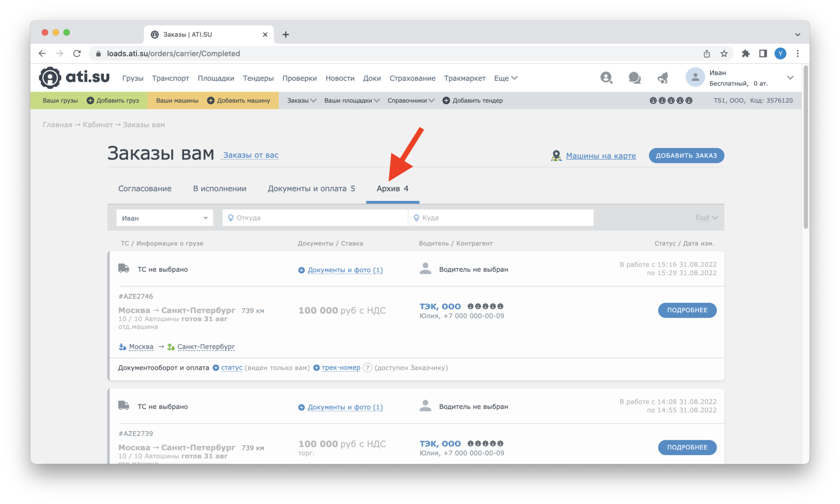Open the Машины на карте link
Image resolution: width=840 pixels, height=504 pixels.
click(x=600, y=156)
